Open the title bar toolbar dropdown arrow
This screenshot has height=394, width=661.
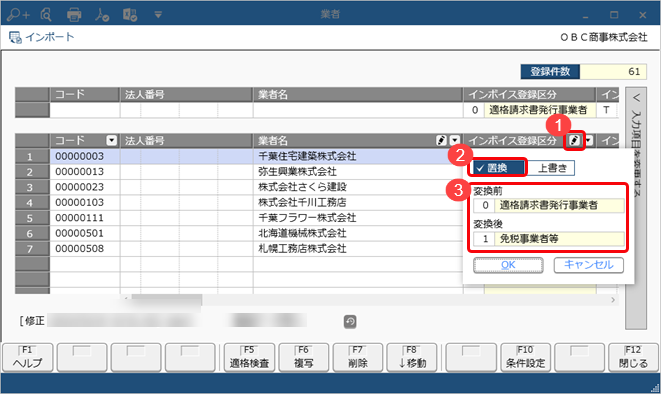click(x=158, y=15)
